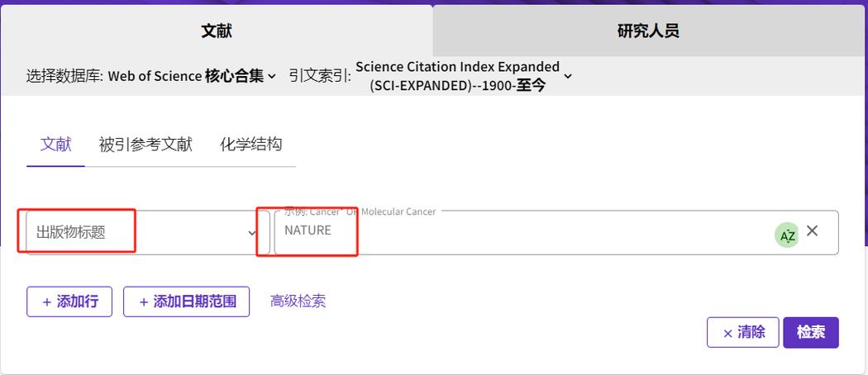Select the 文献 sub-tab
This screenshot has height=375, width=868.
pos(56,145)
